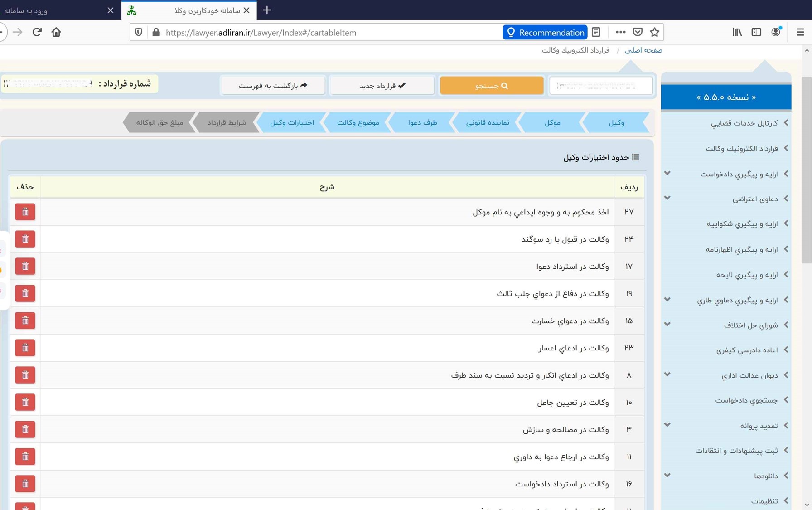Delete row 8 انکار و تردید
The image size is (812, 510).
tap(25, 375)
